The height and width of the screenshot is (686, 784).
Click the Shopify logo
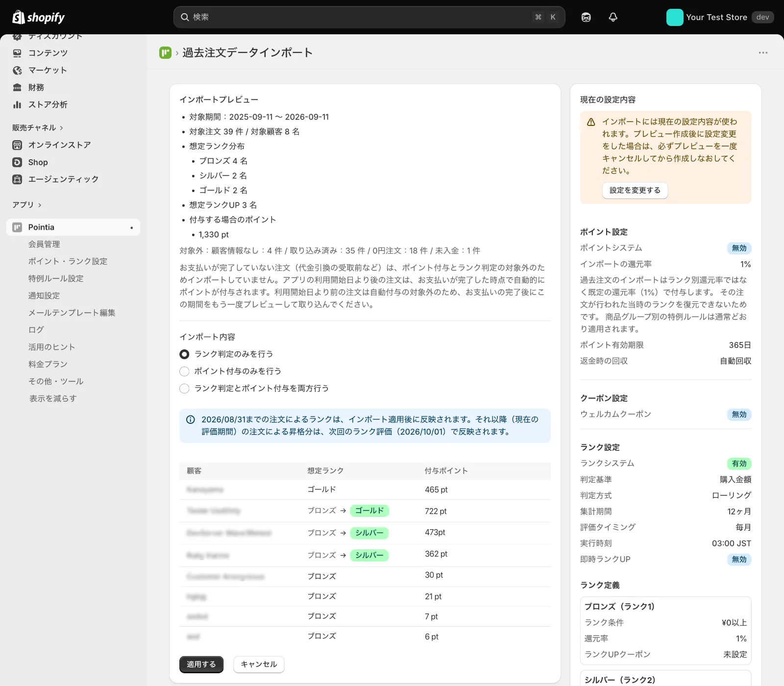[38, 17]
